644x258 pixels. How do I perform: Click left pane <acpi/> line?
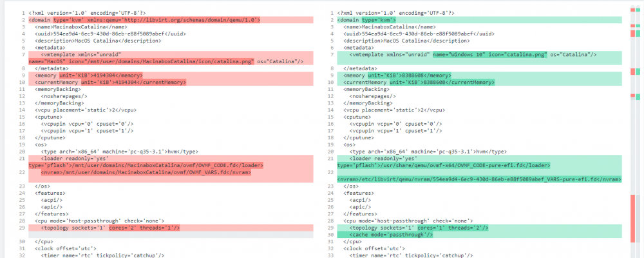[x=52, y=200]
